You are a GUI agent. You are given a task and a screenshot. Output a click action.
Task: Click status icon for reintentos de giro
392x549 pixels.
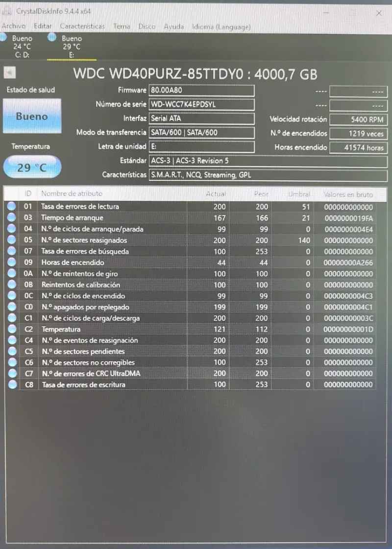point(12,273)
